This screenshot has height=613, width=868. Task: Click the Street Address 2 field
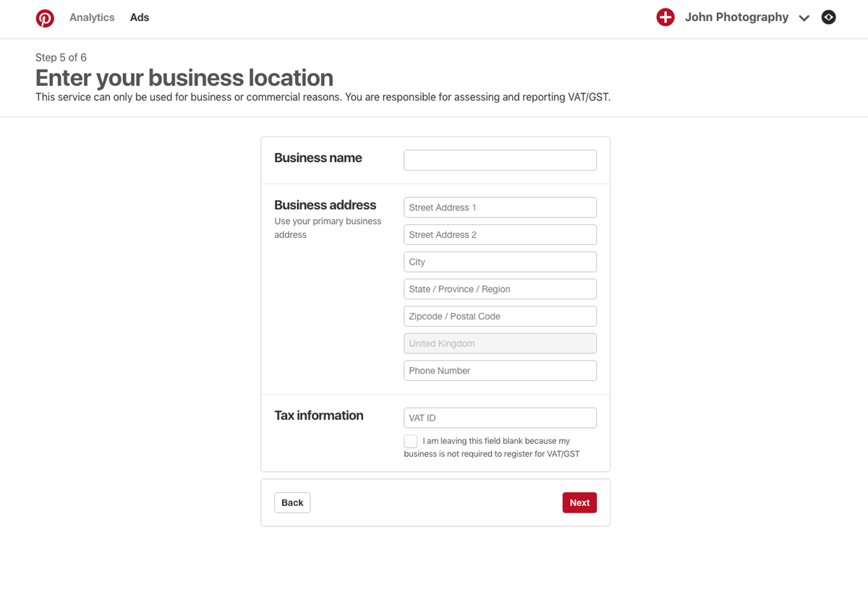(500, 234)
